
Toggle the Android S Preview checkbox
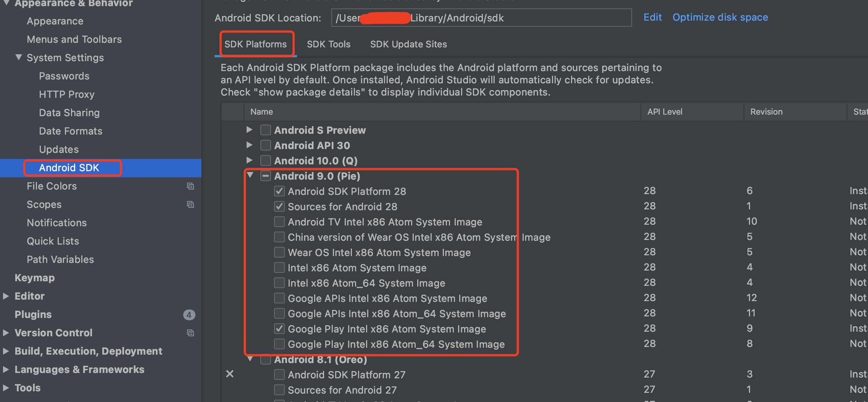(265, 130)
